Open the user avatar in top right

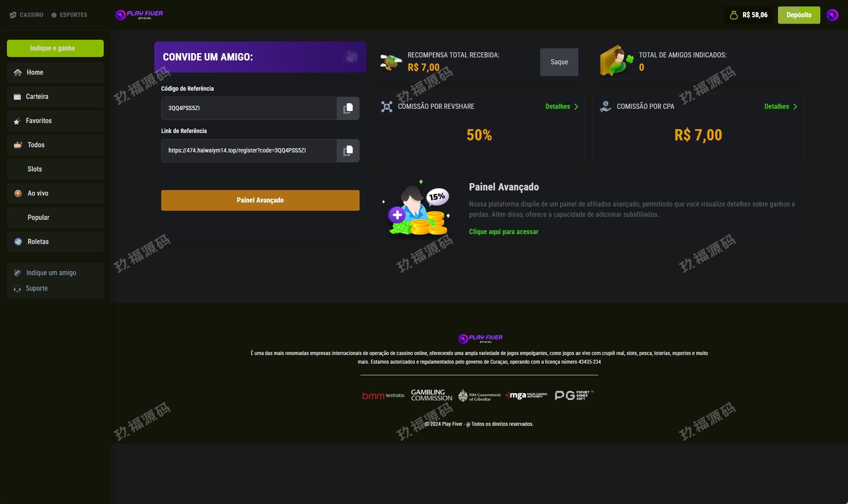832,15
